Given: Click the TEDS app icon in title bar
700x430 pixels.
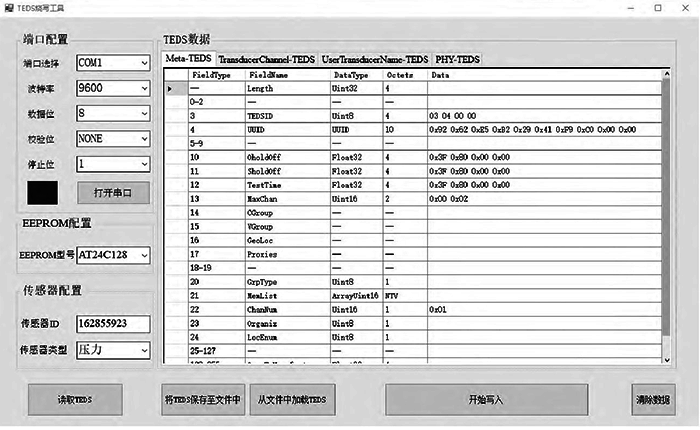Looking at the screenshot, I should 9,7.
